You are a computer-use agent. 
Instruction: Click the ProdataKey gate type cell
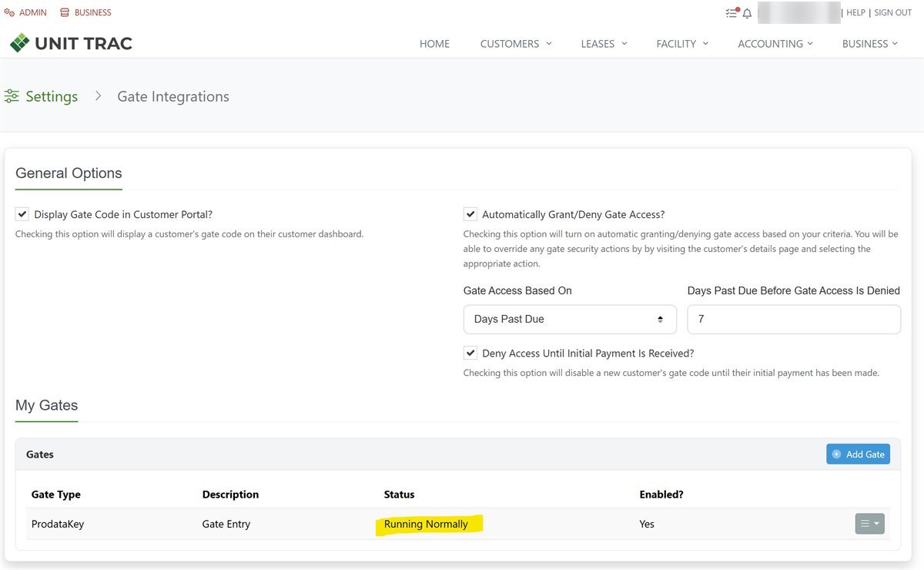[x=58, y=524]
